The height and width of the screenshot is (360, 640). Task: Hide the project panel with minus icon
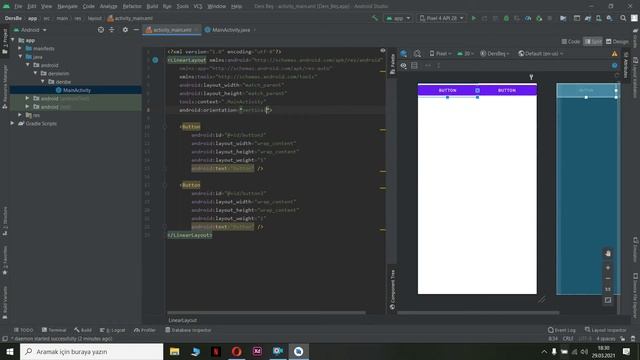pyautogui.click(x=136, y=30)
